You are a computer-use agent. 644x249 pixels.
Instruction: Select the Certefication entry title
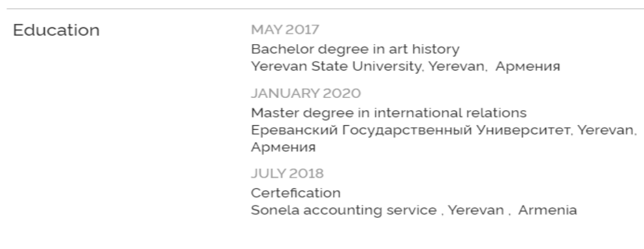(295, 193)
